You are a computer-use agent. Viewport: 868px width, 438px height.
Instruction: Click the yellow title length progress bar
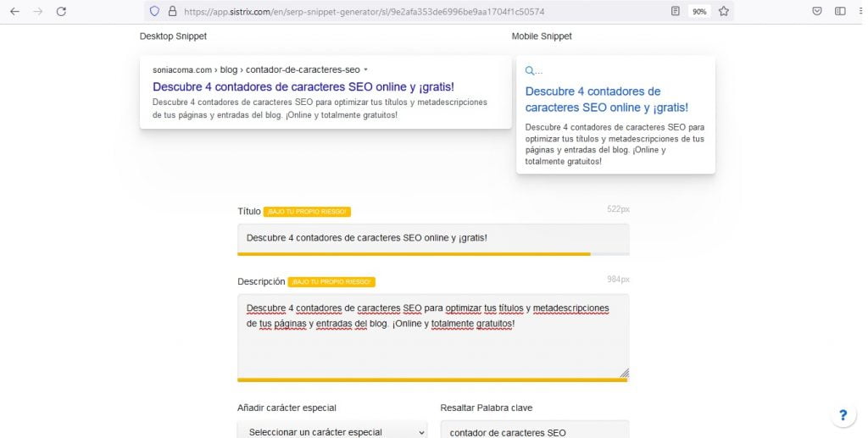tap(414, 254)
